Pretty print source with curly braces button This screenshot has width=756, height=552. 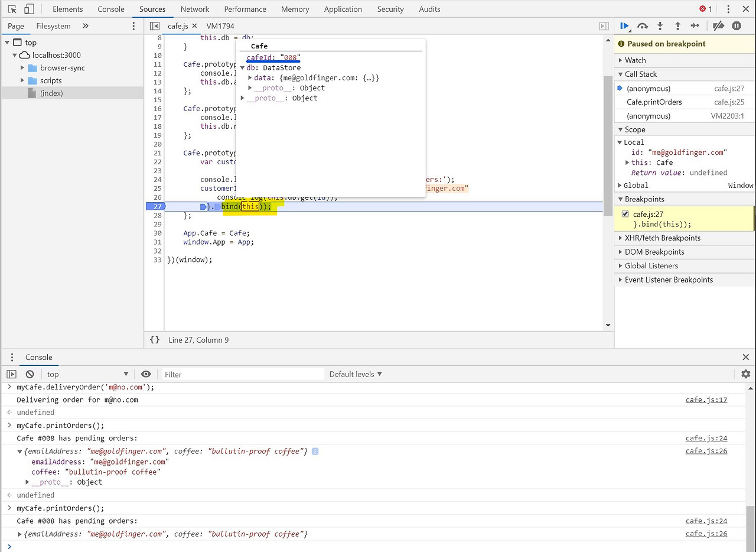coord(155,340)
